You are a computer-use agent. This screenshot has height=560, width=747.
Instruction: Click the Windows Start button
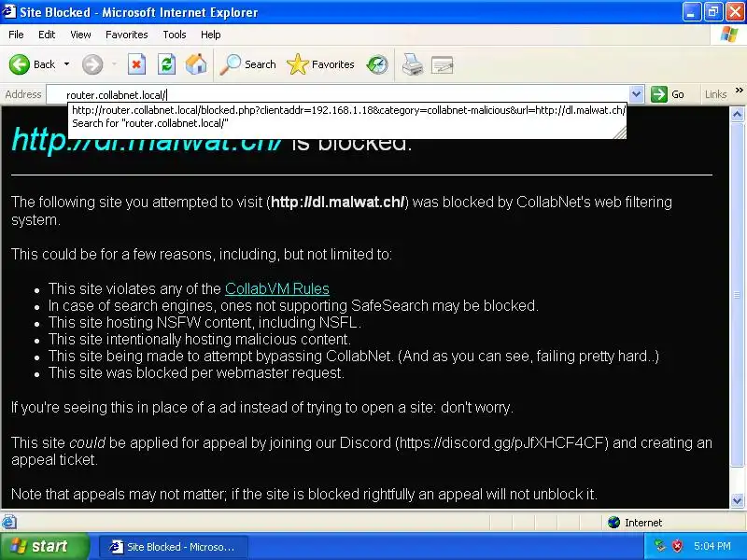pyautogui.click(x=44, y=546)
